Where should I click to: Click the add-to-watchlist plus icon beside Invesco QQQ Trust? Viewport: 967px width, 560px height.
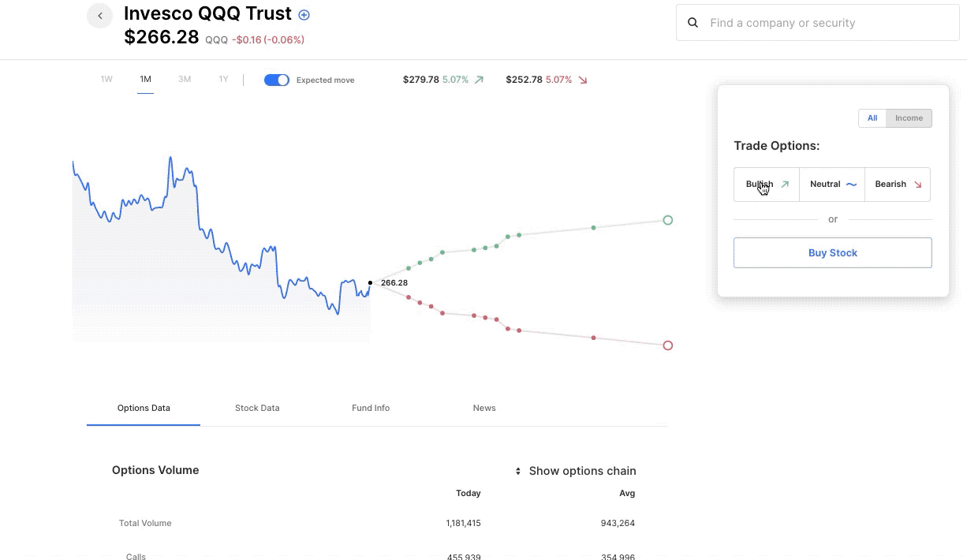[x=304, y=14]
